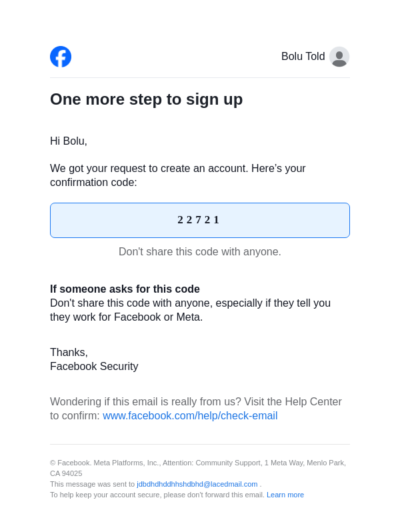Click the gray 'Don't share this code' caption

click(199, 252)
